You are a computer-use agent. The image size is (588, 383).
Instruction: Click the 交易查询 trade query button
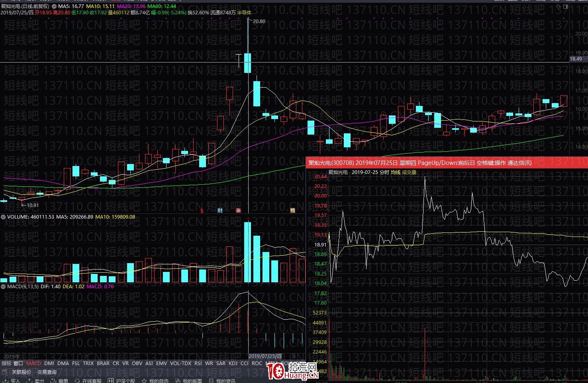click(47, 372)
